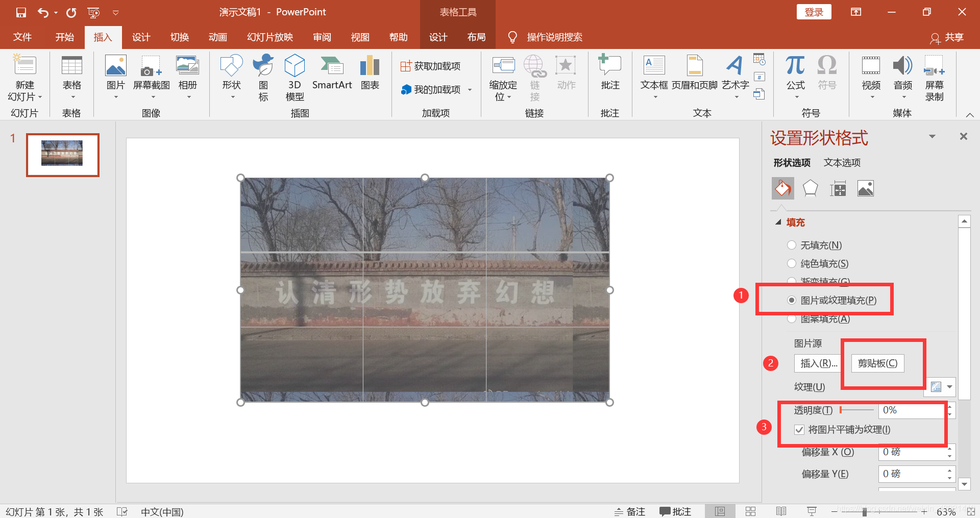The height and width of the screenshot is (518, 980).
Task: Insert an icon with 图标 button
Action: click(263, 78)
